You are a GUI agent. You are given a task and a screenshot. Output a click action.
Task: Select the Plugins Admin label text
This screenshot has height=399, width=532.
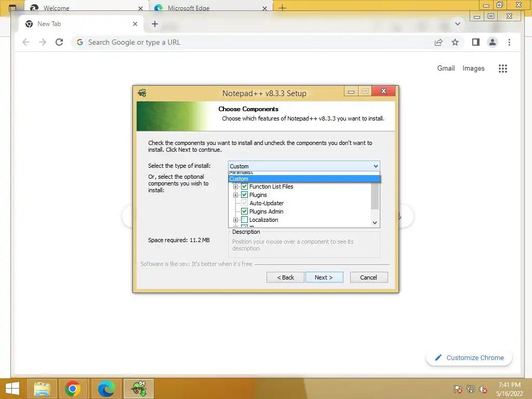click(x=267, y=211)
